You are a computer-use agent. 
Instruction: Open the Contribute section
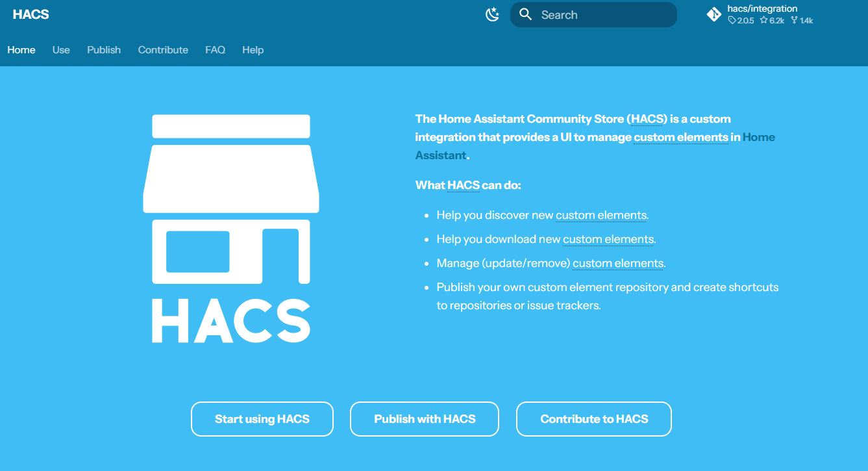[x=162, y=49]
